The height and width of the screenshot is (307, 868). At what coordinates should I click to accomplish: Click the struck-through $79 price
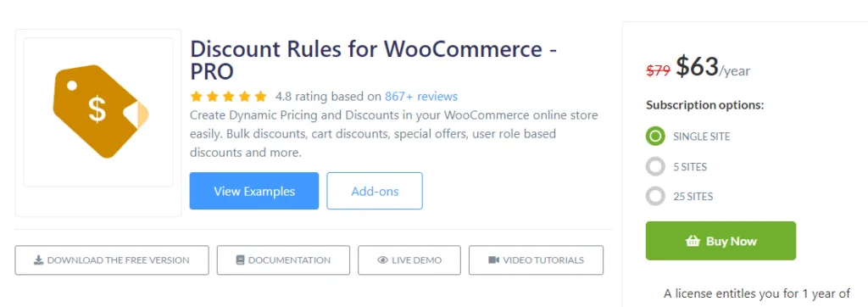(658, 70)
